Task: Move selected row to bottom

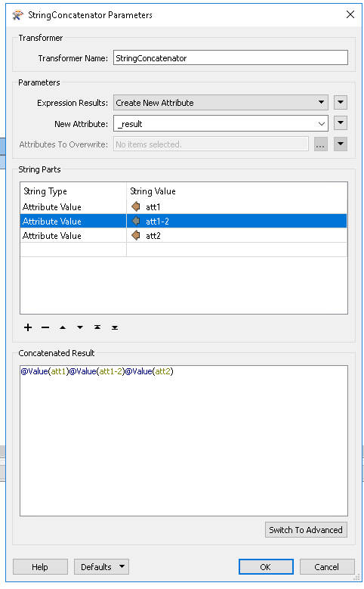Action: click(115, 327)
